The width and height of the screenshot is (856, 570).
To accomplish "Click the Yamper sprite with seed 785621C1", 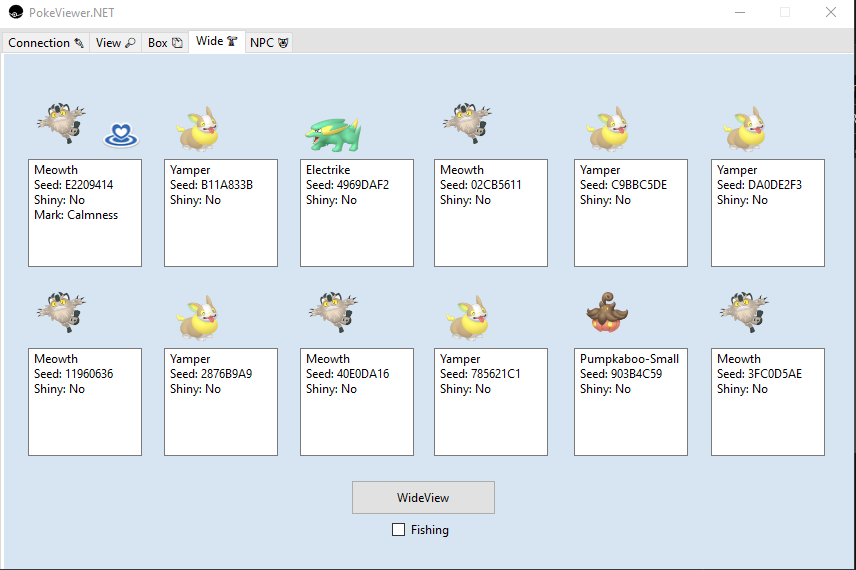I will (x=468, y=318).
